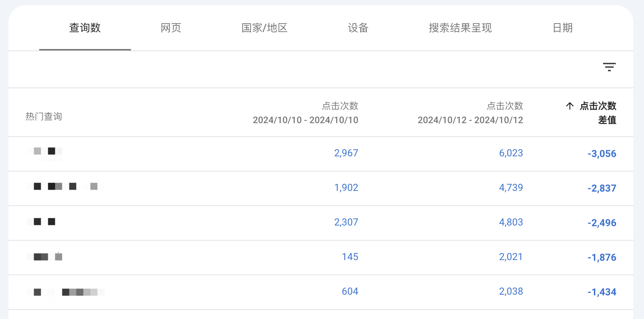Open the blurred query in the 1,902 row

(66, 186)
